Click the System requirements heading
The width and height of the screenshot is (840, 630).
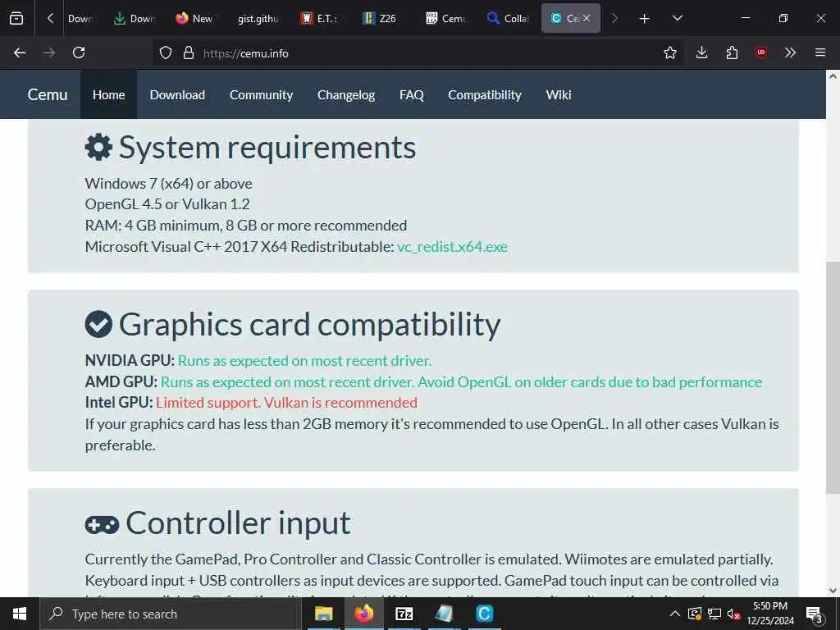(x=267, y=148)
